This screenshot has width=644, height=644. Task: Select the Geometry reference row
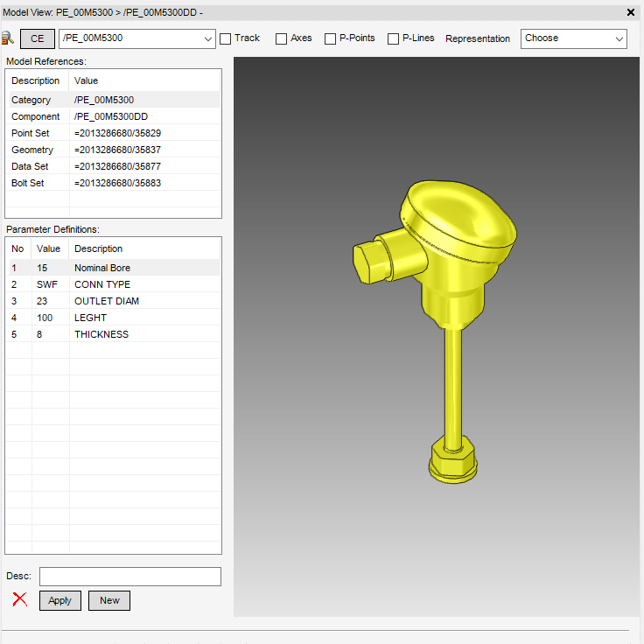(114, 150)
